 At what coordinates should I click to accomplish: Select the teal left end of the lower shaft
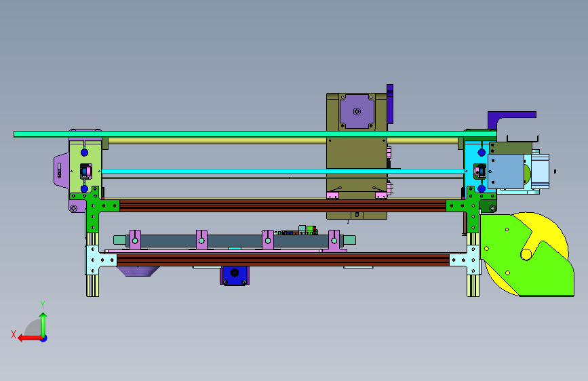point(119,240)
